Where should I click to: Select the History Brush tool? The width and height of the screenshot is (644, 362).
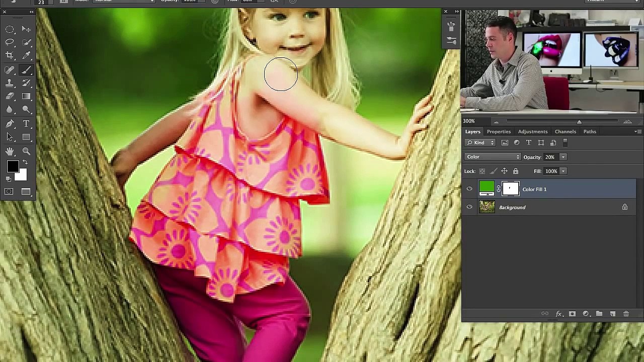pos(26,83)
